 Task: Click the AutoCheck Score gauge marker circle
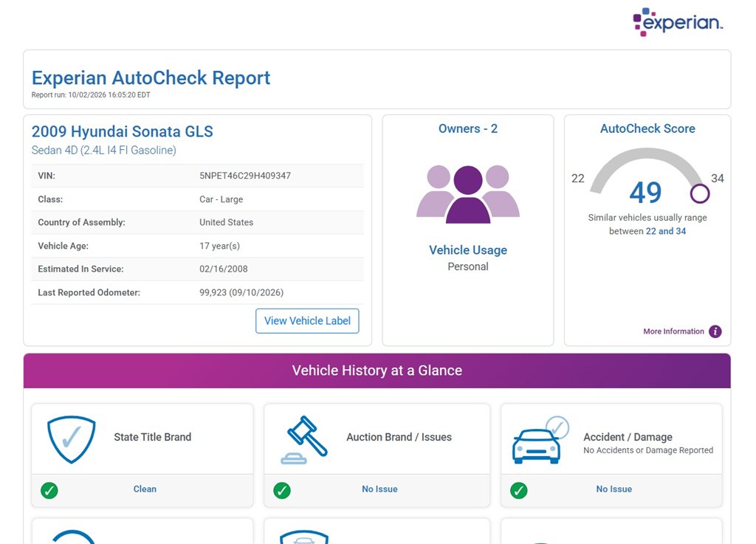click(700, 193)
